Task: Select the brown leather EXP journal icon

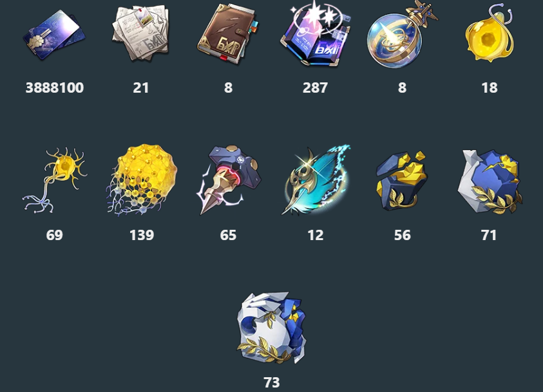Action: [227, 34]
